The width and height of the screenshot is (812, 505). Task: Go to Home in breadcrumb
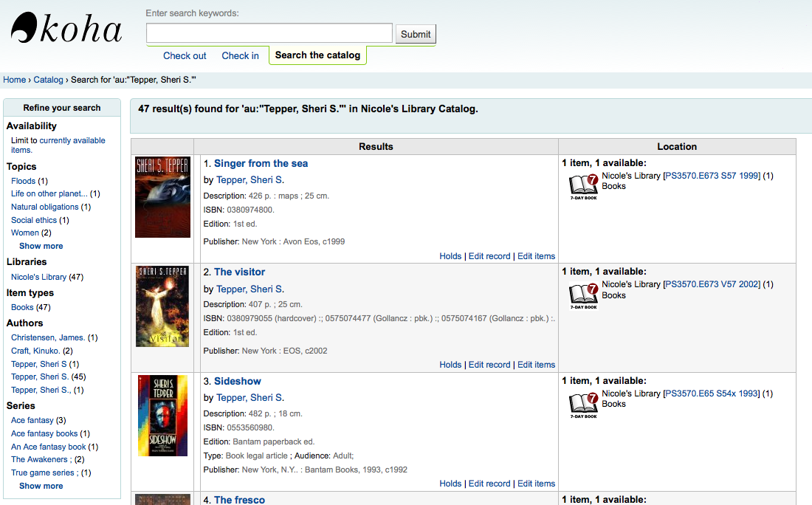(15, 80)
